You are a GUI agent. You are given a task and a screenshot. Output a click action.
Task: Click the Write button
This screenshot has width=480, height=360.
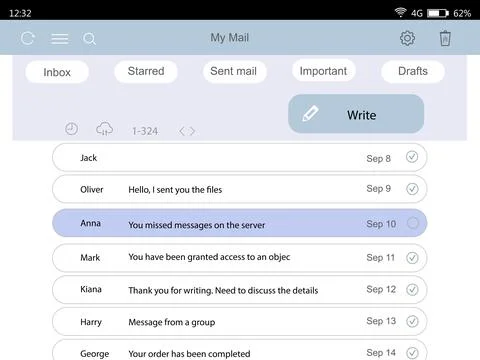coord(356,114)
